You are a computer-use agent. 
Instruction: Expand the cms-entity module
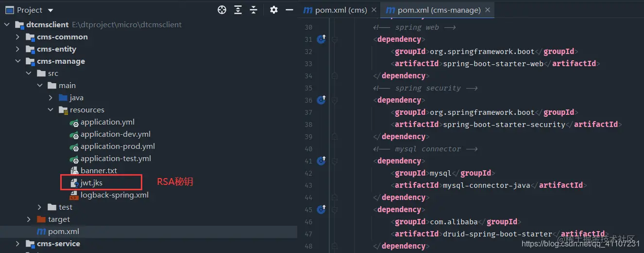coord(17,49)
